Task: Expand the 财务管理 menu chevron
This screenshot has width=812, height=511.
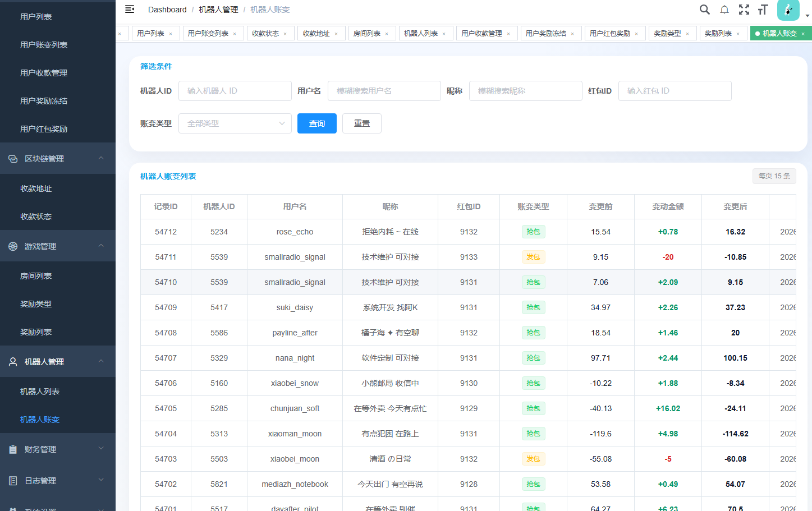Action: point(101,449)
